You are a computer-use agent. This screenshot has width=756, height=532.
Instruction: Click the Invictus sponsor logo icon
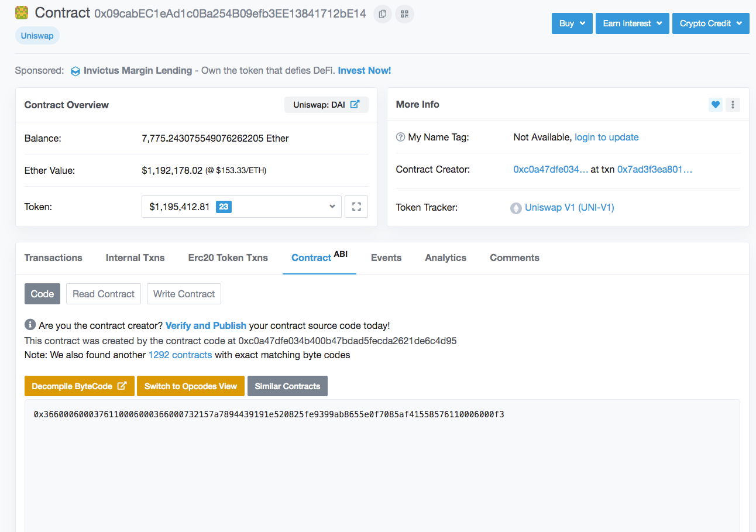click(75, 71)
